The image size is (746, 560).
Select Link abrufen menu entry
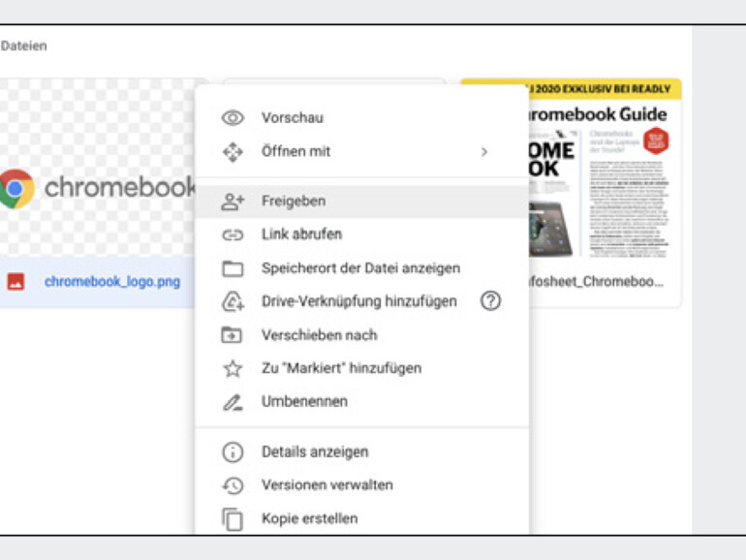click(362, 234)
